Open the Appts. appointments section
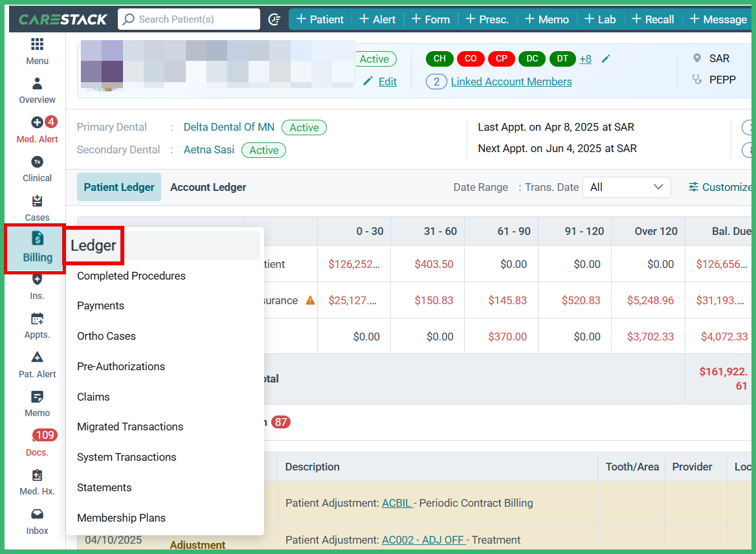This screenshot has height=554, width=756. click(37, 326)
